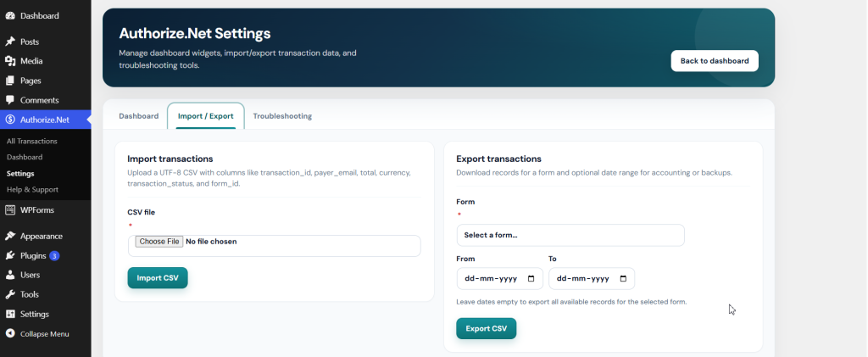Click the Collapse Menu label

click(45, 334)
